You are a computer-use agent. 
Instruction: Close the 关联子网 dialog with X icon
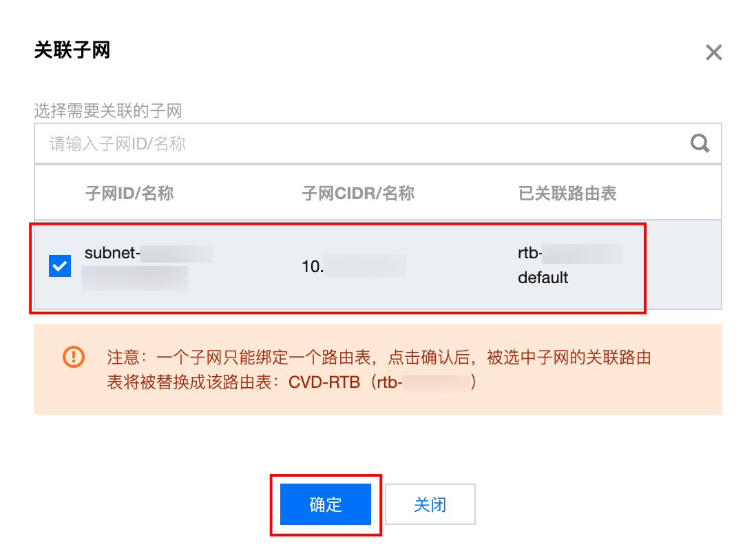[x=713, y=52]
